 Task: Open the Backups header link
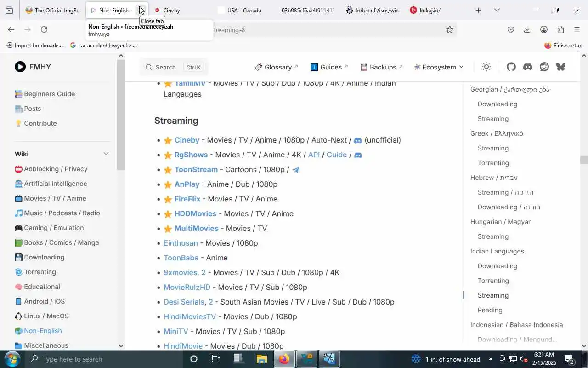pyautogui.click(x=382, y=67)
